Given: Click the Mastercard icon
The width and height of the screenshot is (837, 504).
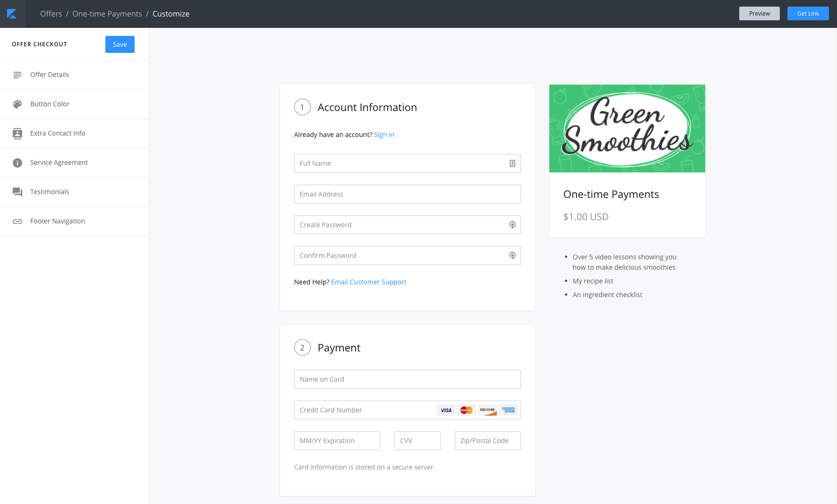Looking at the screenshot, I should (467, 410).
